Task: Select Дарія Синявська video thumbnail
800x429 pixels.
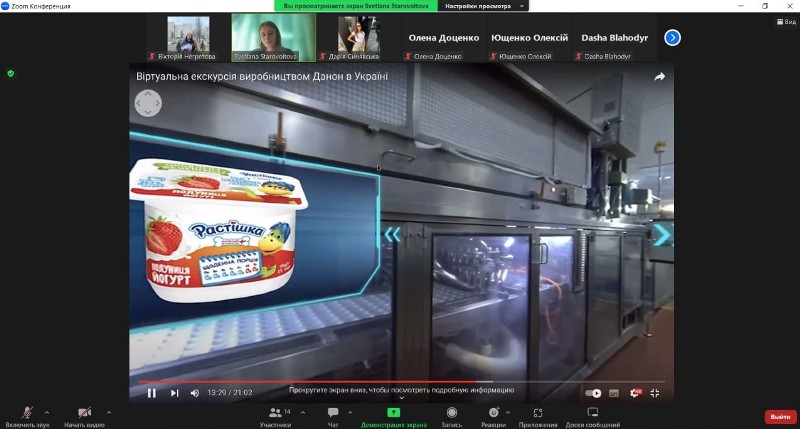Action: point(359,38)
